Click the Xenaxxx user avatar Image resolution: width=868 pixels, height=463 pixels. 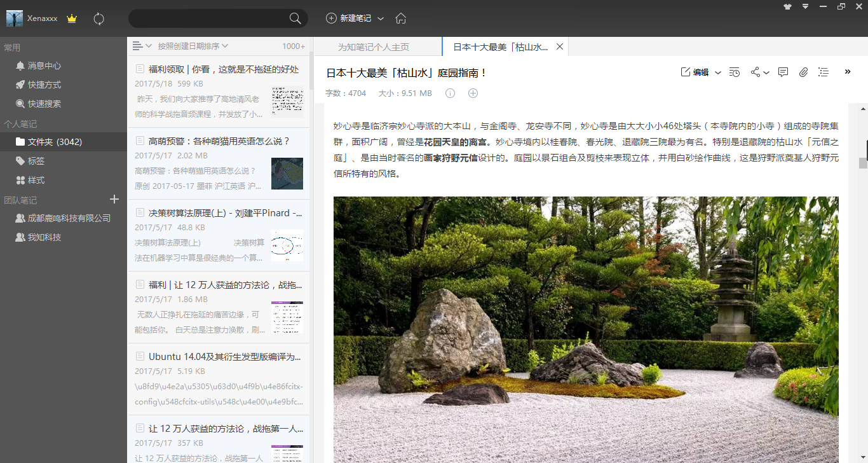[x=15, y=18]
